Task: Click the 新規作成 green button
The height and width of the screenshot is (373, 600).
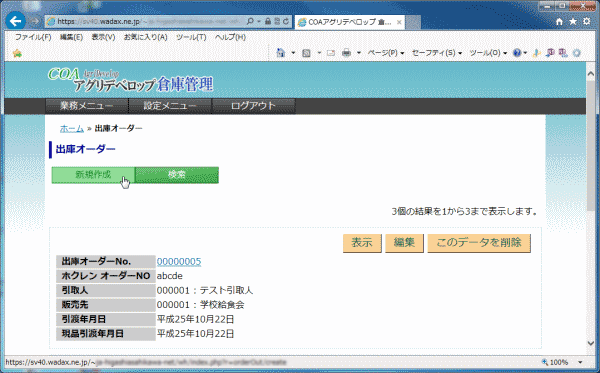Action: [93, 175]
